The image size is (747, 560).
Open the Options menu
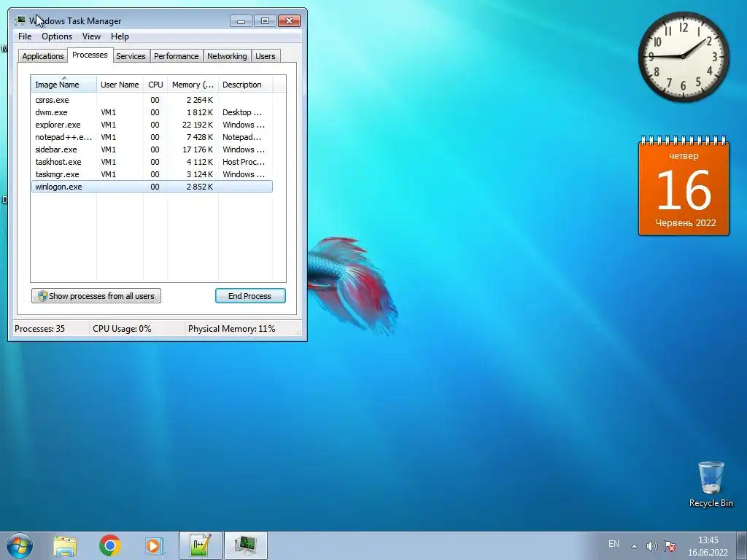click(x=57, y=36)
